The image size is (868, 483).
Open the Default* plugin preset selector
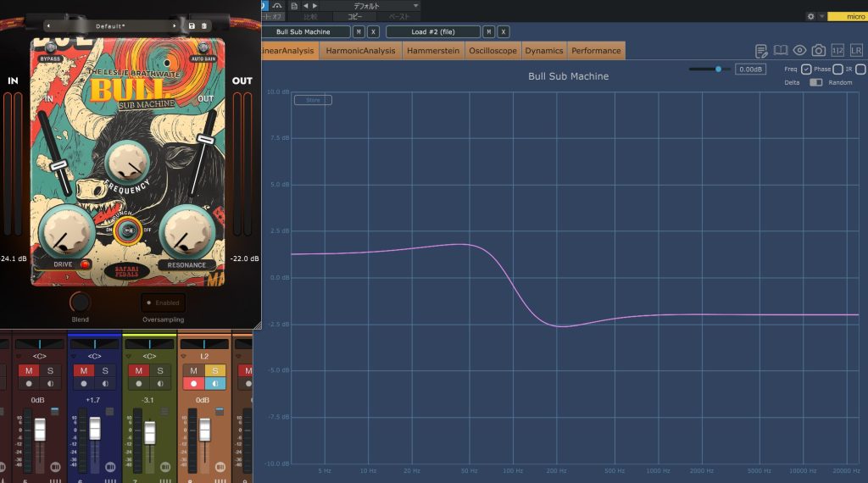pos(111,26)
